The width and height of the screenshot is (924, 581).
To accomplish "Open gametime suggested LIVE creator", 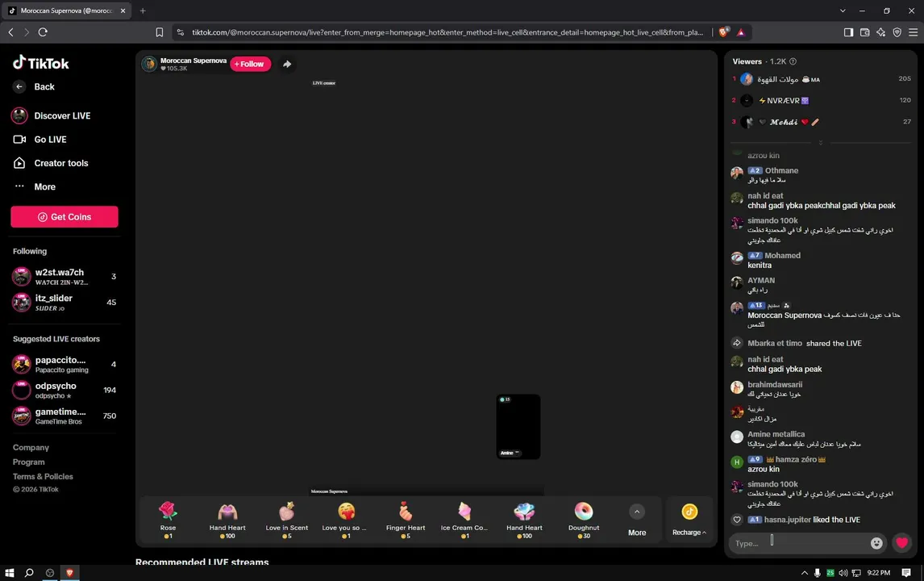I will (x=65, y=416).
